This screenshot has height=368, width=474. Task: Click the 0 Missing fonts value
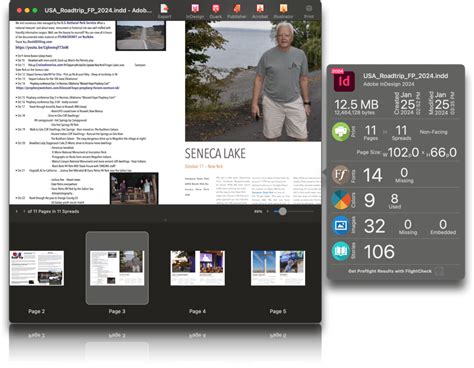coord(404,175)
